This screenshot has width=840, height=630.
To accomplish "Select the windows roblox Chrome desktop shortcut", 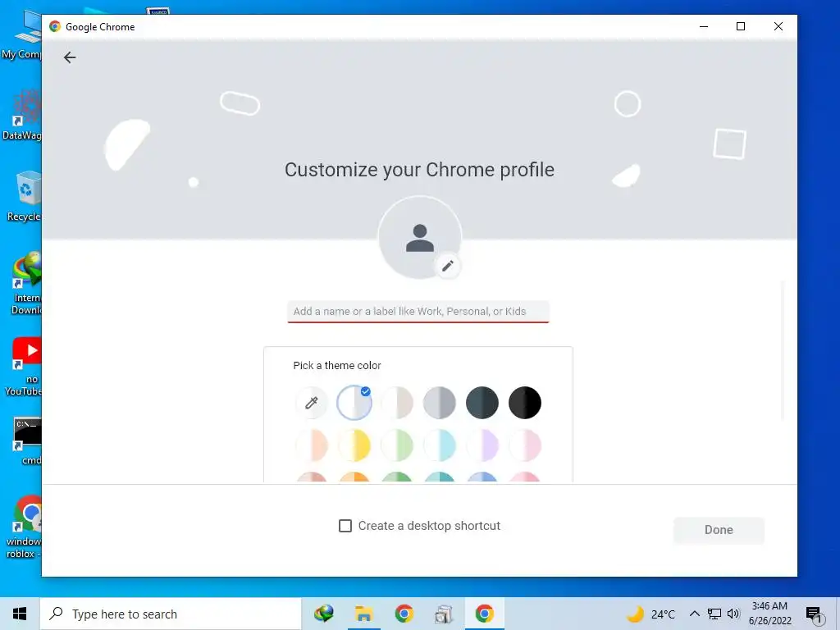I will (x=24, y=527).
